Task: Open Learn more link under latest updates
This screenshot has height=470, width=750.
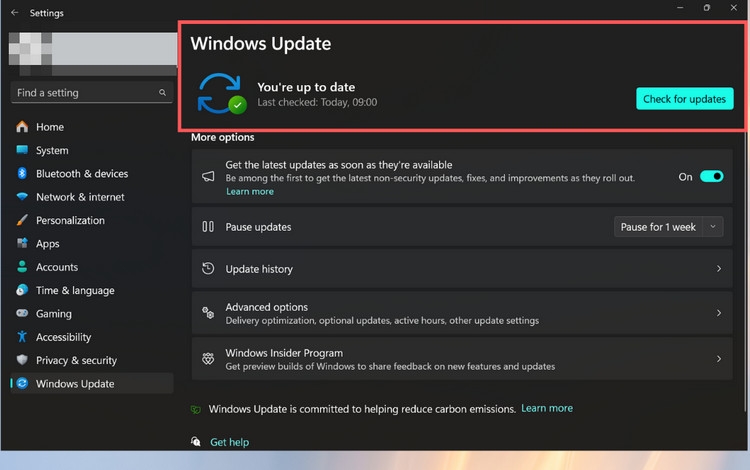Action: (x=250, y=191)
